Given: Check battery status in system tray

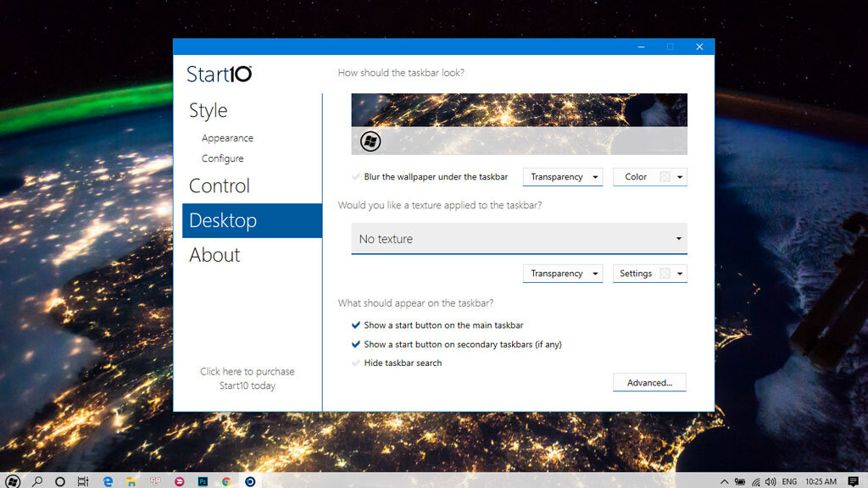Looking at the screenshot, I should (739, 481).
